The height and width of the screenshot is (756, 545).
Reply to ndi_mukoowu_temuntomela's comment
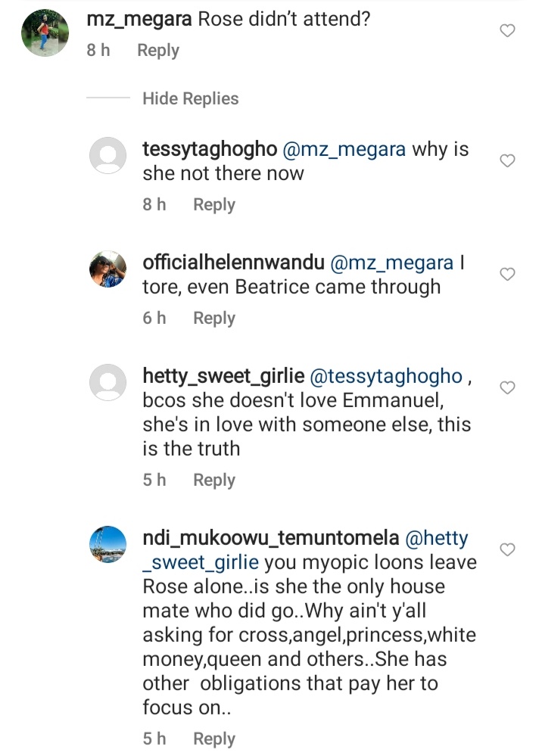coord(214,739)
